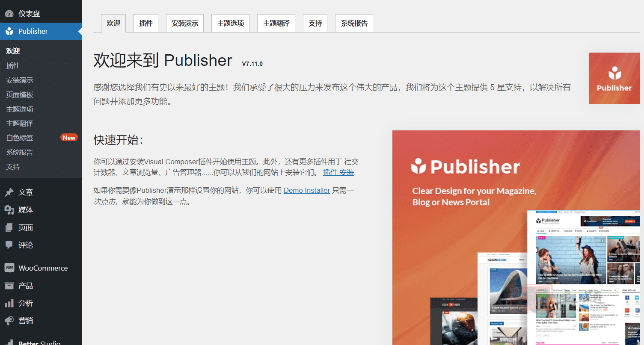Click the New badge next to 白色标签
The image size is (644, 345).
pyautogui.click(x=69, y=138)
